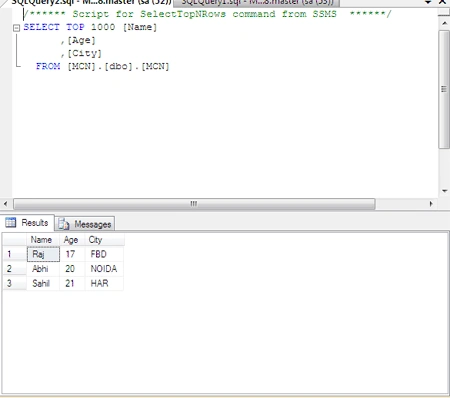Click the FROM keyword in the query
450x398 pixels.
48,66
